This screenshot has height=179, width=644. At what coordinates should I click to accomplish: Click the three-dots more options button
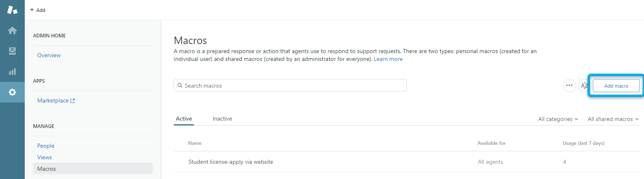[x=569, y=86]
